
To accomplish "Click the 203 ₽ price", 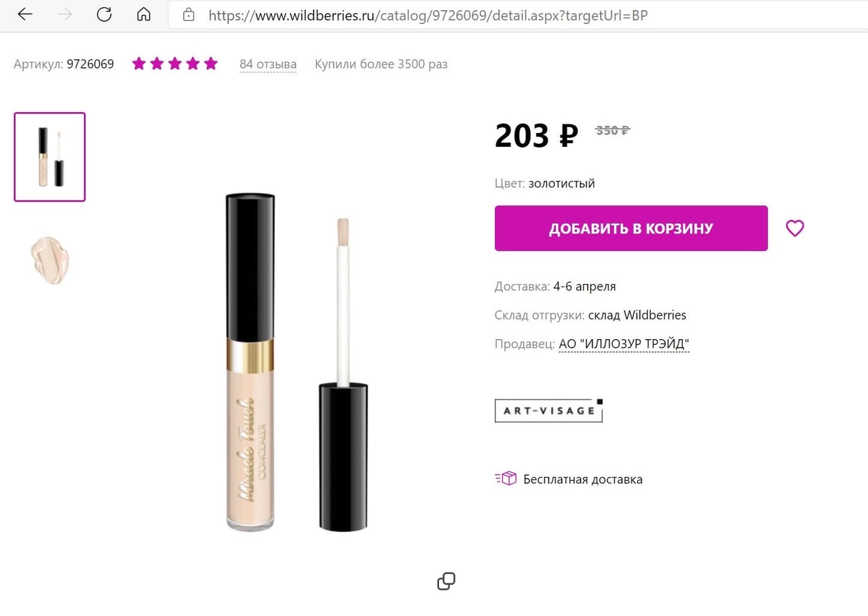I will pos(537,135).
